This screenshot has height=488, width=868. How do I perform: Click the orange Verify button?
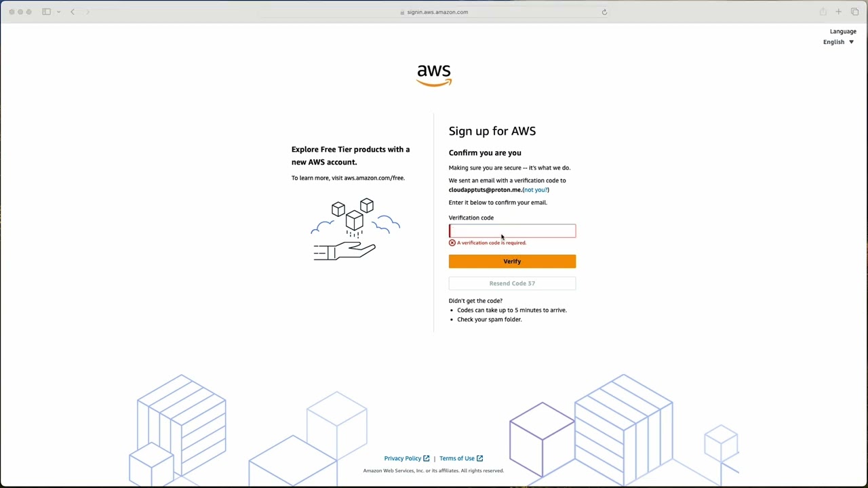(x=512, y=262)
